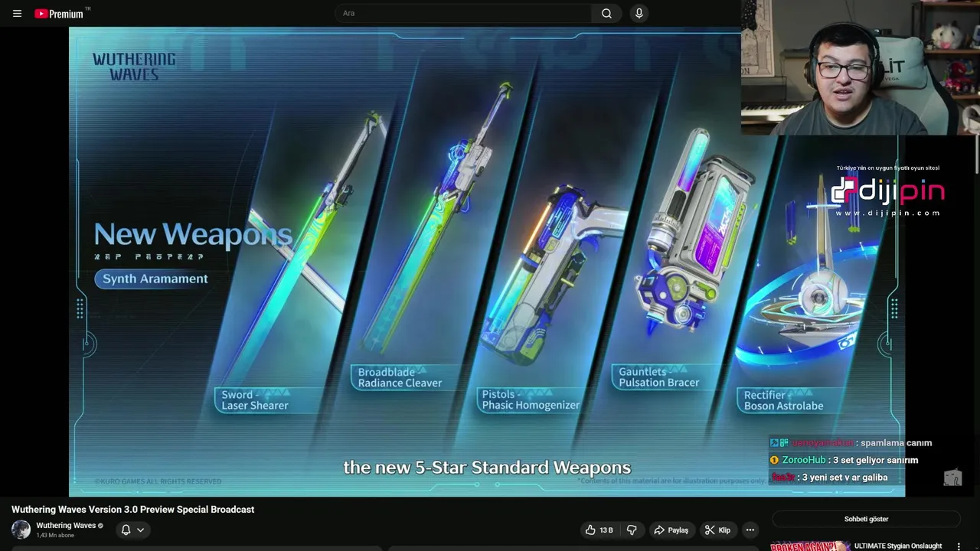Click the video title 'Wuthering Waves Version 3.0 Preview'

tap(132, 510)
